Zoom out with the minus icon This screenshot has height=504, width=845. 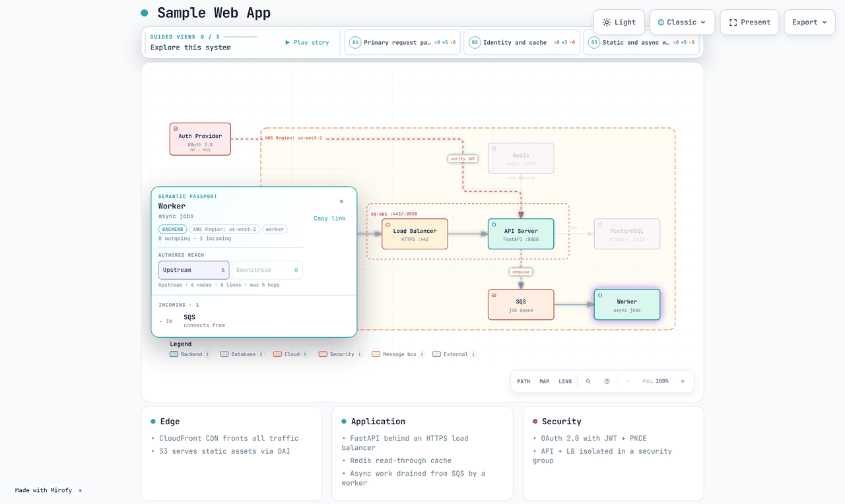(x=628, y=381)
